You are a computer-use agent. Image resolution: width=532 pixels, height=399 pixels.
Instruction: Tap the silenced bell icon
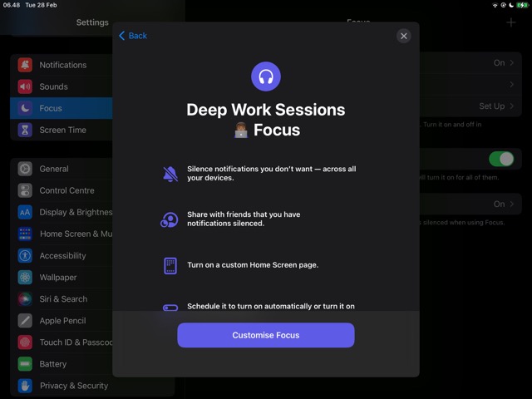170,174
